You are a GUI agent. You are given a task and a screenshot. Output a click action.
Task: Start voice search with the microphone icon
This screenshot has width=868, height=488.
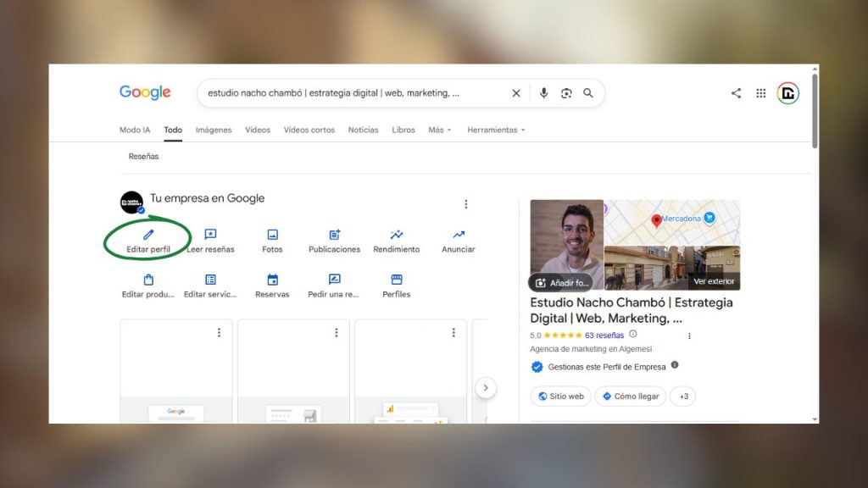click(x=543, y=93)
